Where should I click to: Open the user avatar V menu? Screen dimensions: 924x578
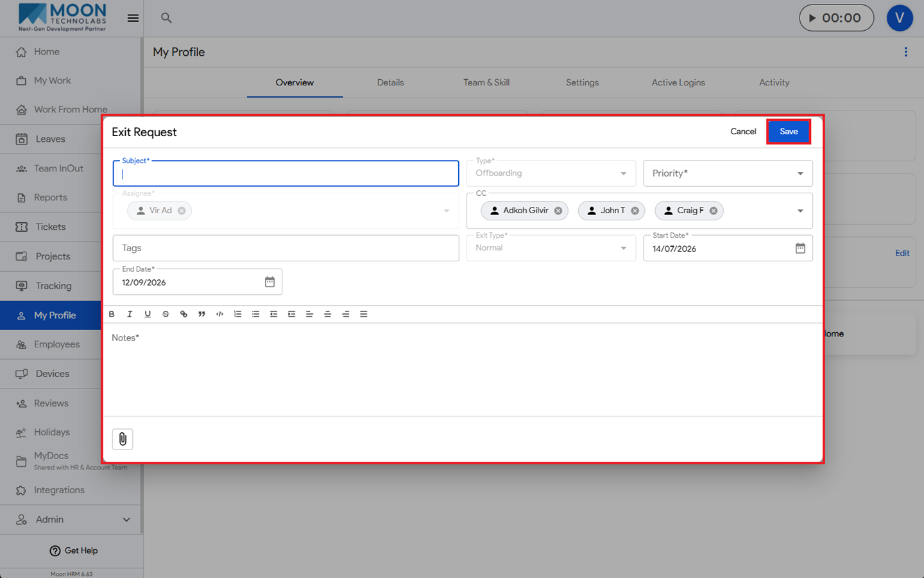tap(900, 18)
